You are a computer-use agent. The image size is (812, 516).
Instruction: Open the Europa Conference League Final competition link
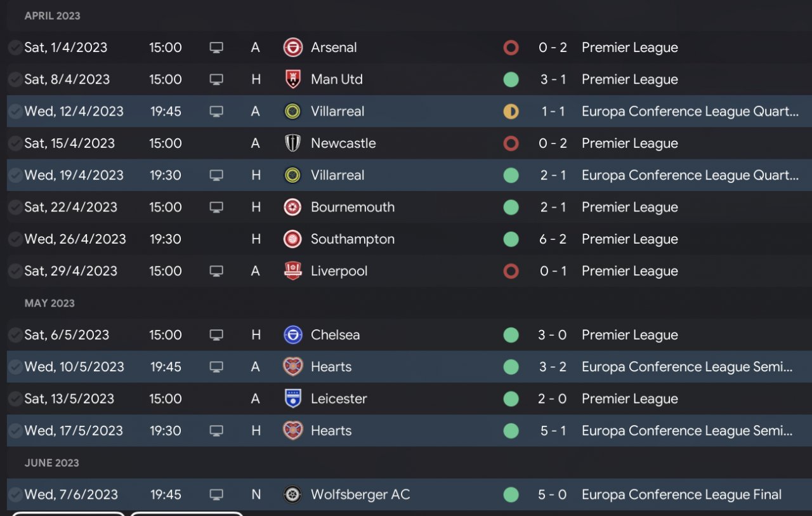pyautogui.click(x=681, y=494)
